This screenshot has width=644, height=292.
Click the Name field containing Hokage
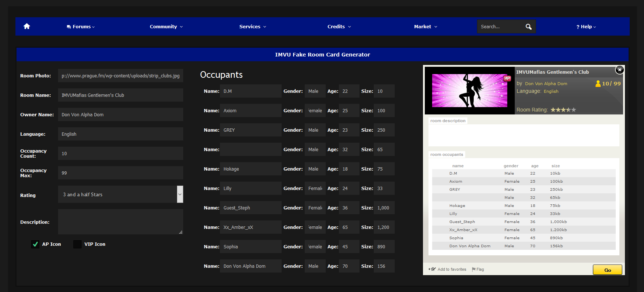(251, 169)
